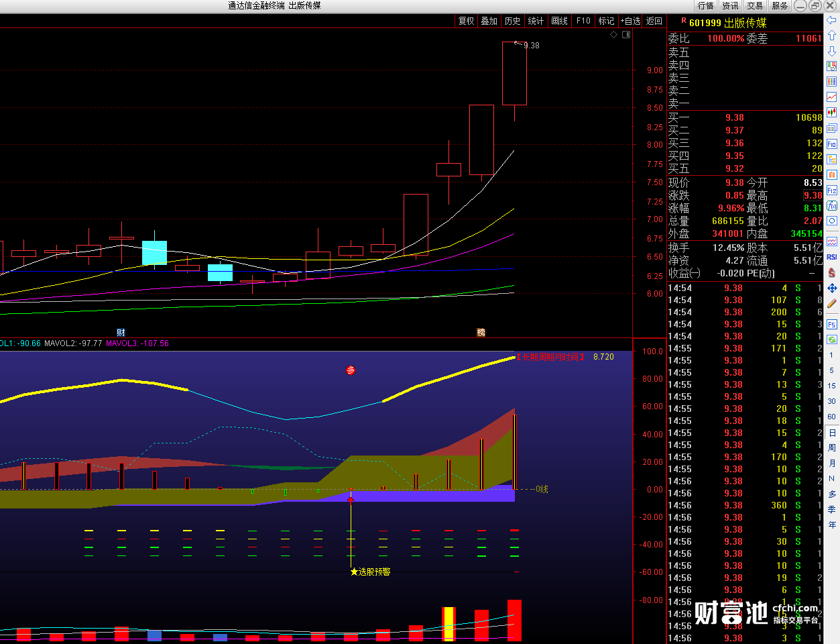Click the 涨幅 9.96% value
The height and width of the screenshot is (644, 840).
coord(731,208)
